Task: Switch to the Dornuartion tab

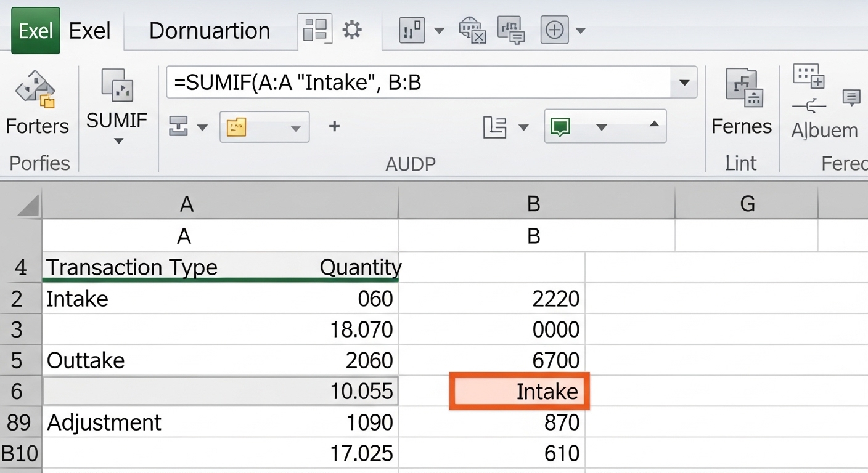Action: [210, 30]
